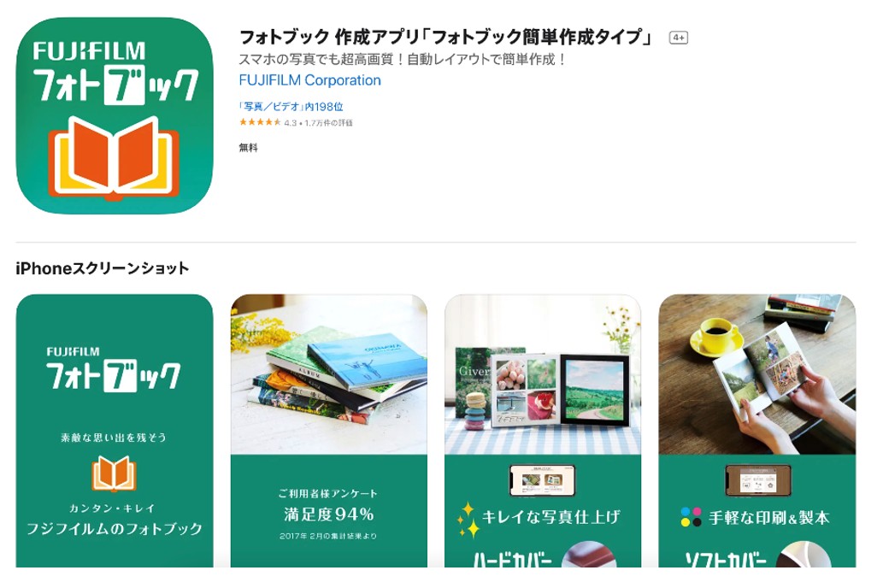Click the 4+ age rating badge

tap(679, 38)
